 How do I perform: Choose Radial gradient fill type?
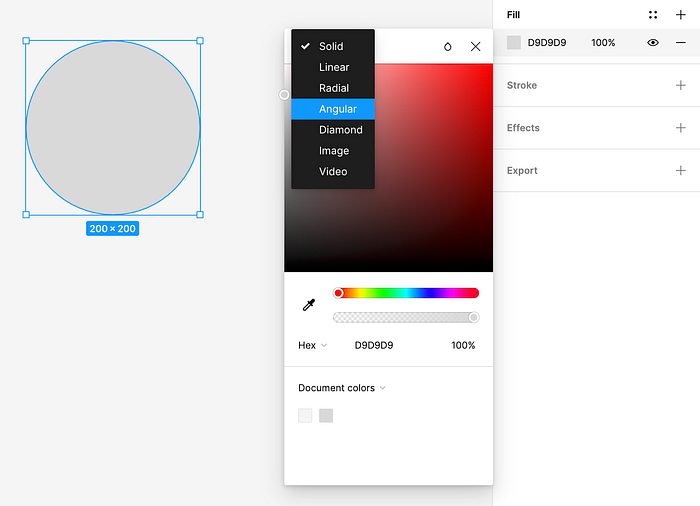pos(333,88)
